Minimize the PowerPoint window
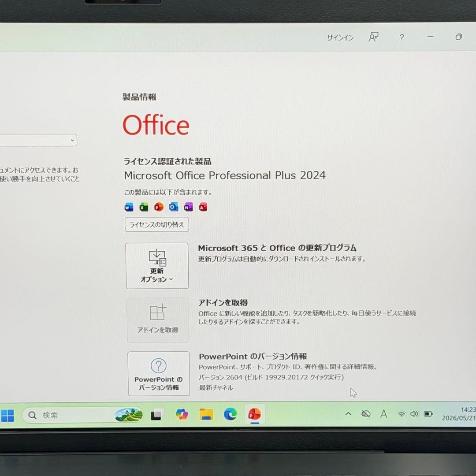The width and height of the screenshot is (476, 476). 430,37
